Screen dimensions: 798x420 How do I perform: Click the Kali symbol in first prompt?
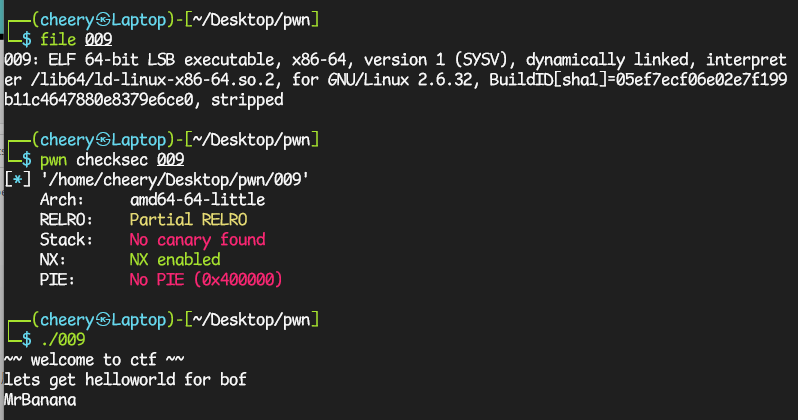pos(103,20)
